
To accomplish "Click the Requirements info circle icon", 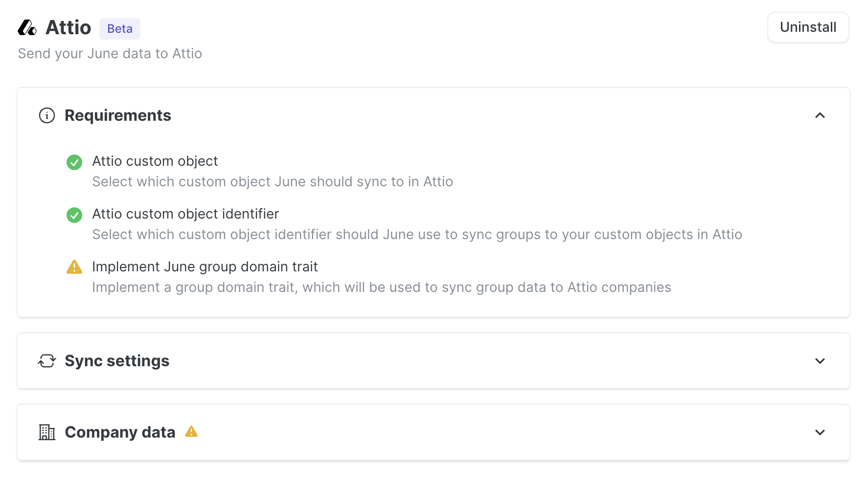I will point(47,115).
